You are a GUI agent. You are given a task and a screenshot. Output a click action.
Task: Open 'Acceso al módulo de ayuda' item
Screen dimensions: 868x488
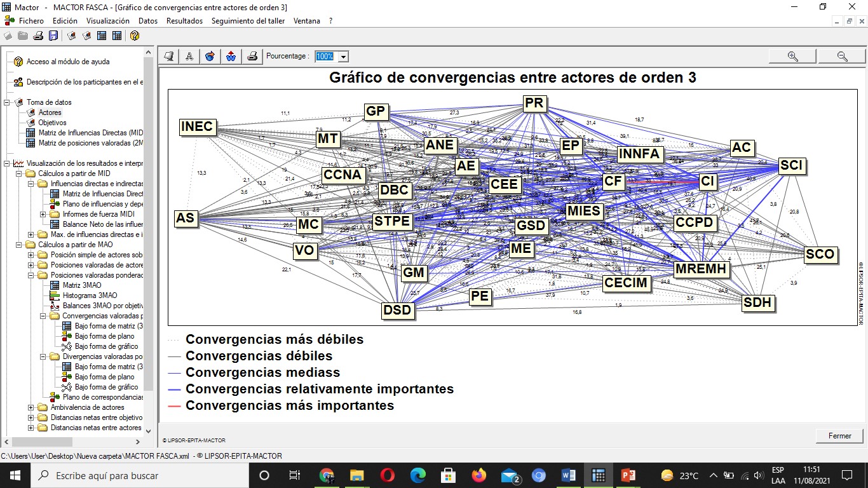[x=67, y=62]
